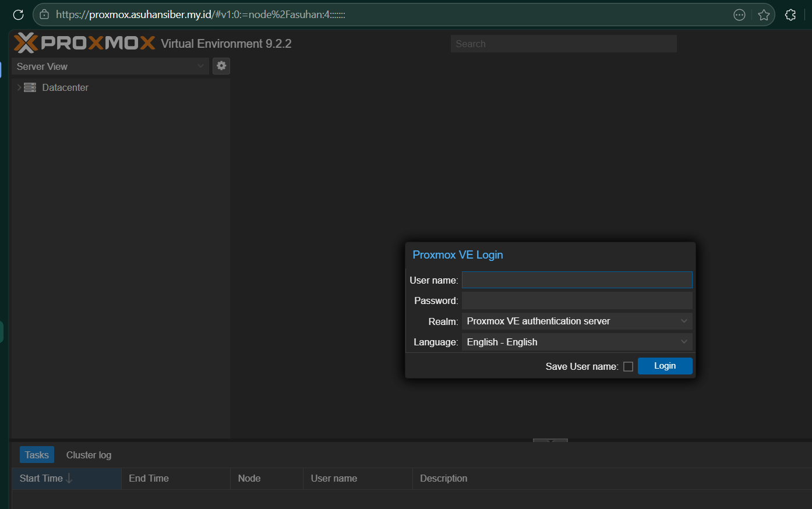Toggle the Save User name checkbox
The height and width of the screenshot is (509, 812).
click(628, 366)
